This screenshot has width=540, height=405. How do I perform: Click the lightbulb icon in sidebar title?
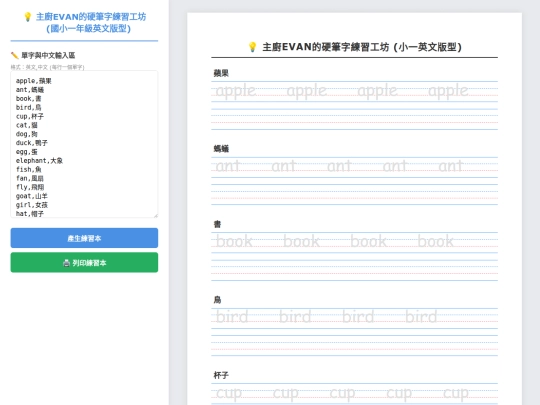[x=28, y=17]
